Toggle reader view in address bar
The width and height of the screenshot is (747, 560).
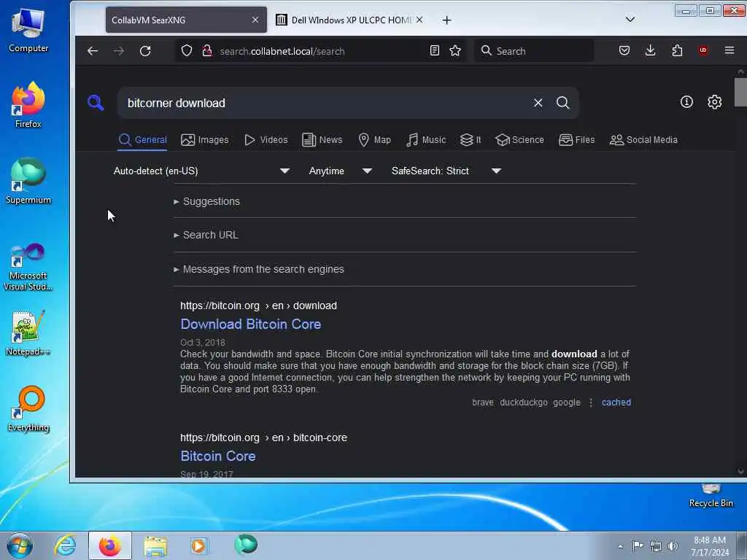[x=435, y=50]
